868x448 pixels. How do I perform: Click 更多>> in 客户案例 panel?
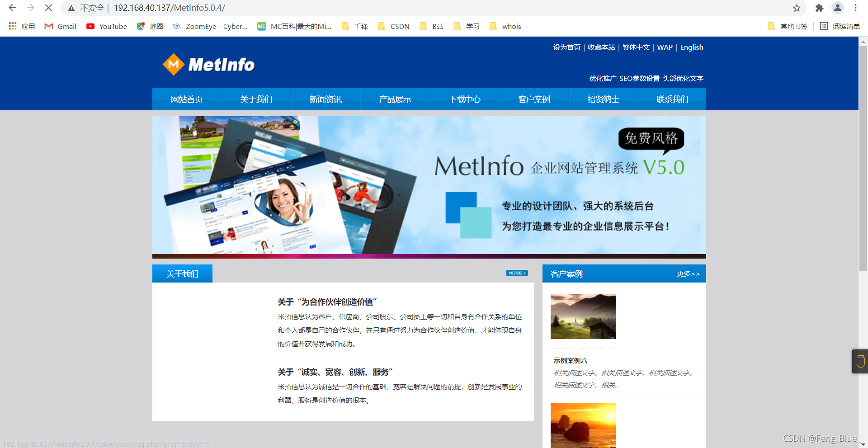688,274
